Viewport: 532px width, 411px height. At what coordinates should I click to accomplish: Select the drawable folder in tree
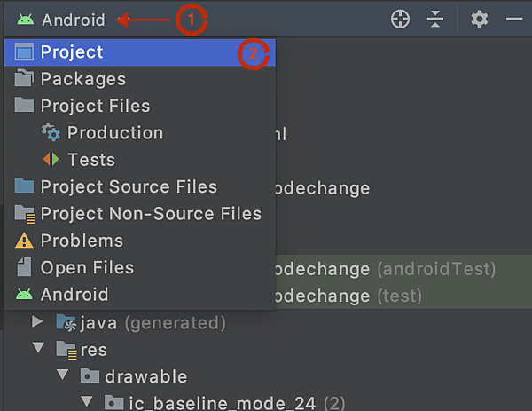coord(146,376)
